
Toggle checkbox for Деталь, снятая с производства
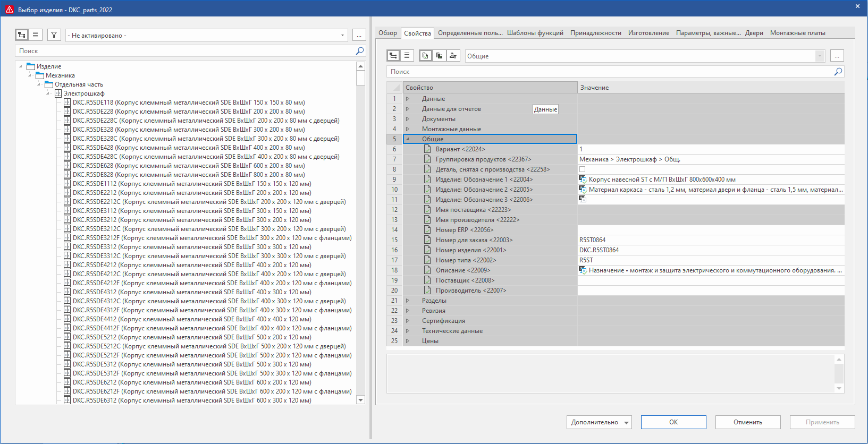tap(582, 169)
